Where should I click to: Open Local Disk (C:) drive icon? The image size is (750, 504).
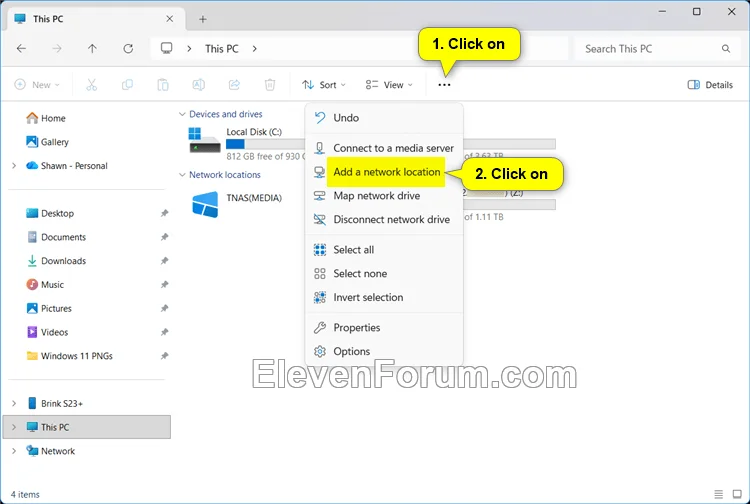point(205,141)
